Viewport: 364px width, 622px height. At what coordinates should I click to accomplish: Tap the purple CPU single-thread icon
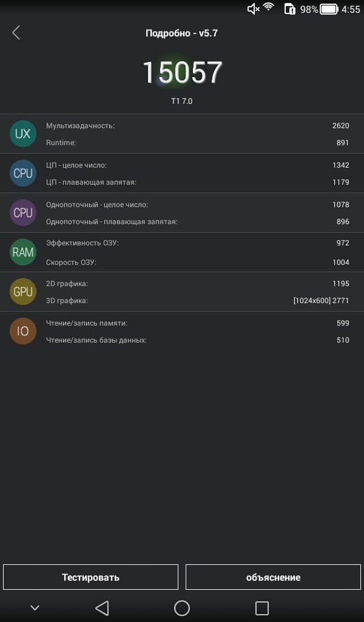click(23, 213)
